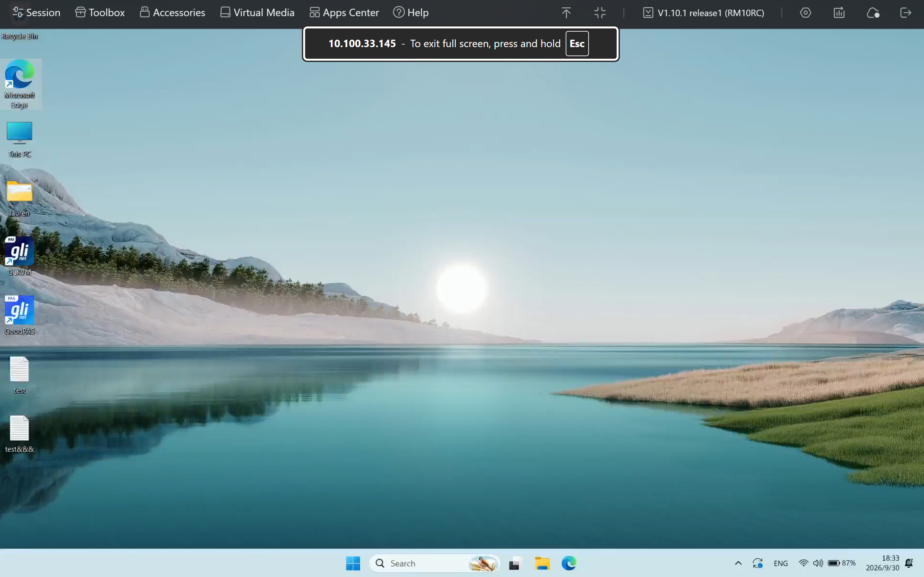924x577 pixels.
Task: Click the logout exit icon at top right
Action: (x=906, y=13)
